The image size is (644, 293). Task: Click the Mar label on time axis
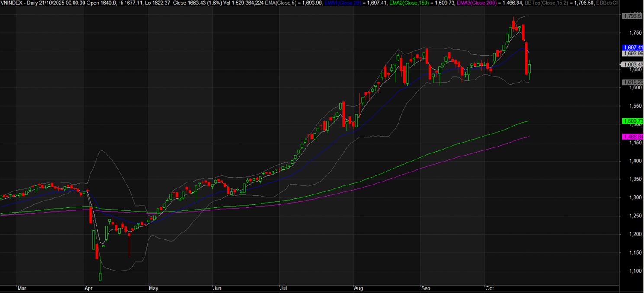click(22, 288)
